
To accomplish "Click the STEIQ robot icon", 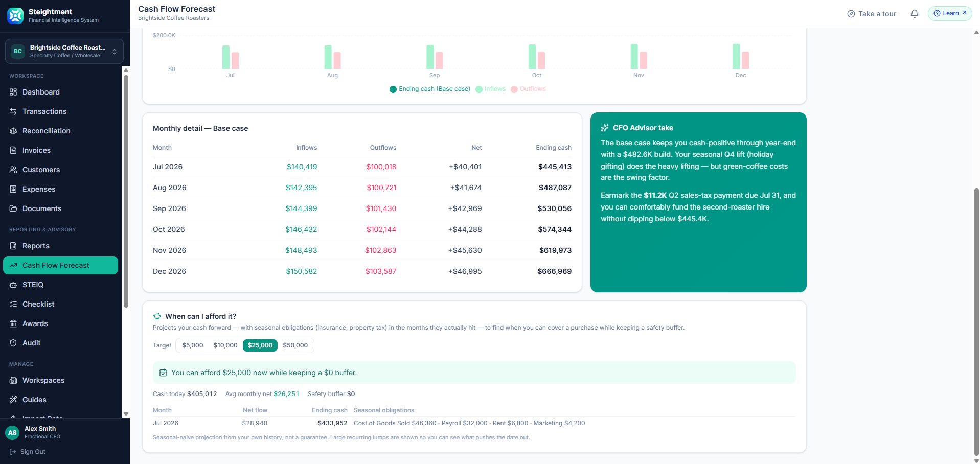I will point(13,285).
